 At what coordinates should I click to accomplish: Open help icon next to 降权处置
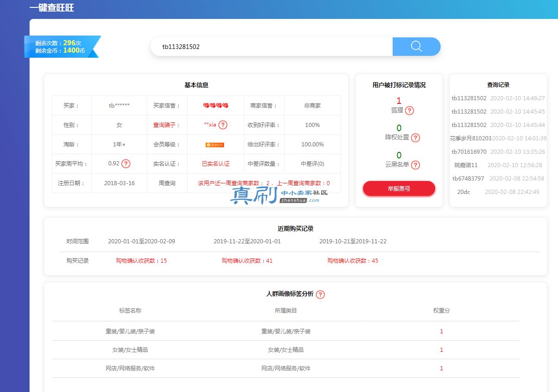(415, 138)
